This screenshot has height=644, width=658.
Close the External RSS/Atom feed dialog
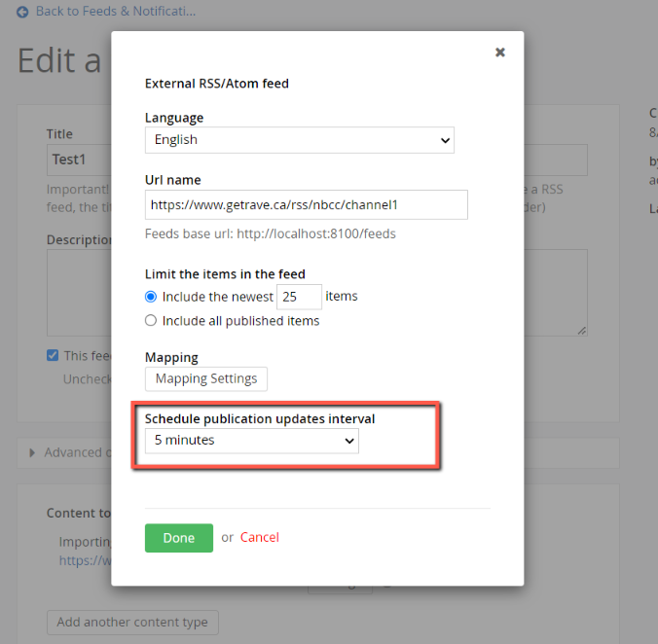pos(499,53)
